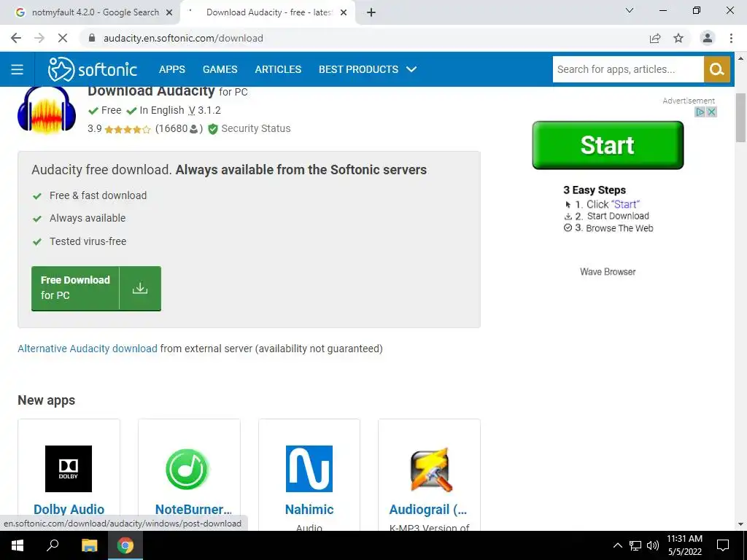Image resolution: width=747 pixels, height=560 pixels.
Task: Click the page vertical scrollbar thumb
Action: pyautogui.click(x=740, y=118)
